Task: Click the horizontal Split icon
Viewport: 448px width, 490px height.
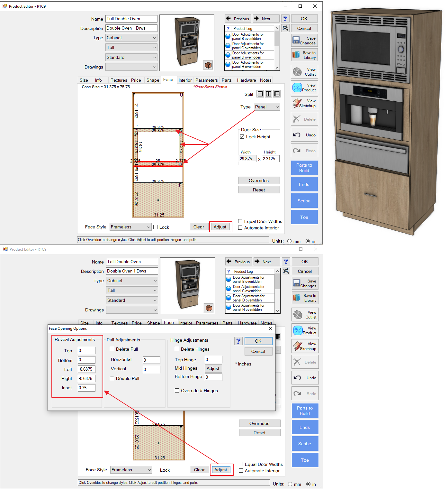Action: tap(260, 94)
